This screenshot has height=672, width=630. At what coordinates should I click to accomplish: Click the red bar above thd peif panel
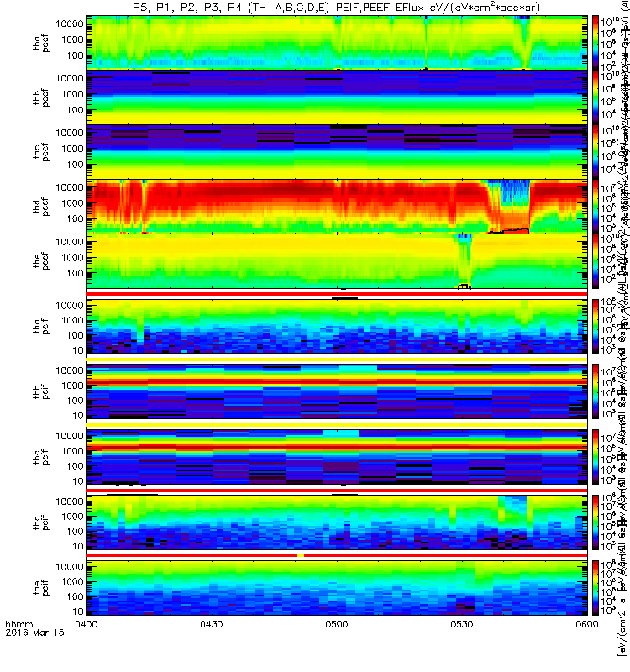[337, 490]
